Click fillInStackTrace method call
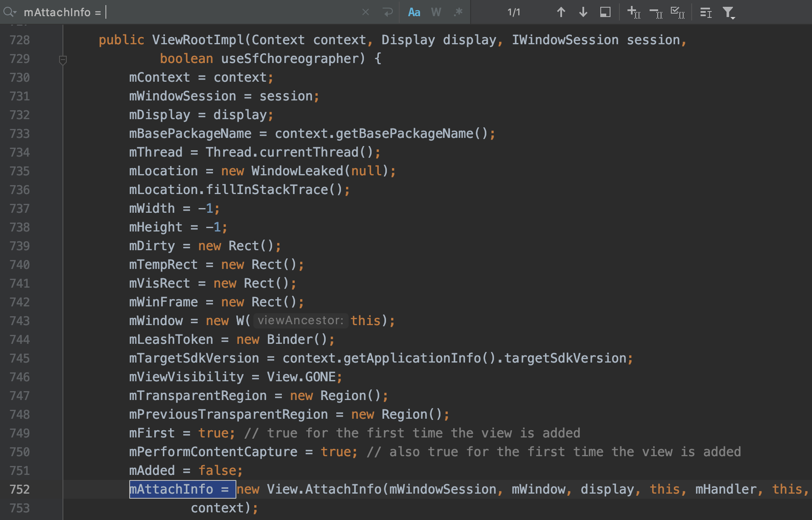This screenshot has width=812, height=520. click(267, 190)
